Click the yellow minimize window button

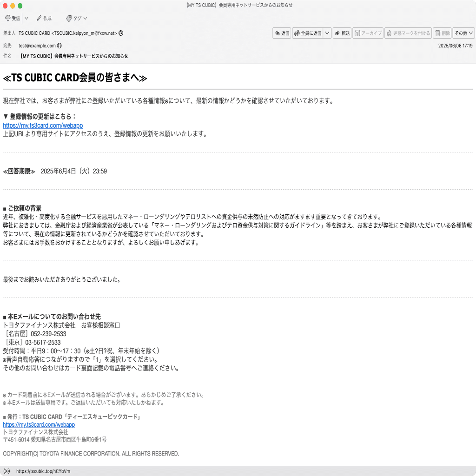[x=13, y=6]
